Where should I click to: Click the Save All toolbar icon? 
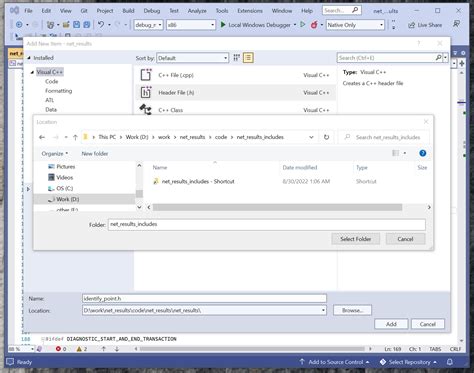[87, 25]
